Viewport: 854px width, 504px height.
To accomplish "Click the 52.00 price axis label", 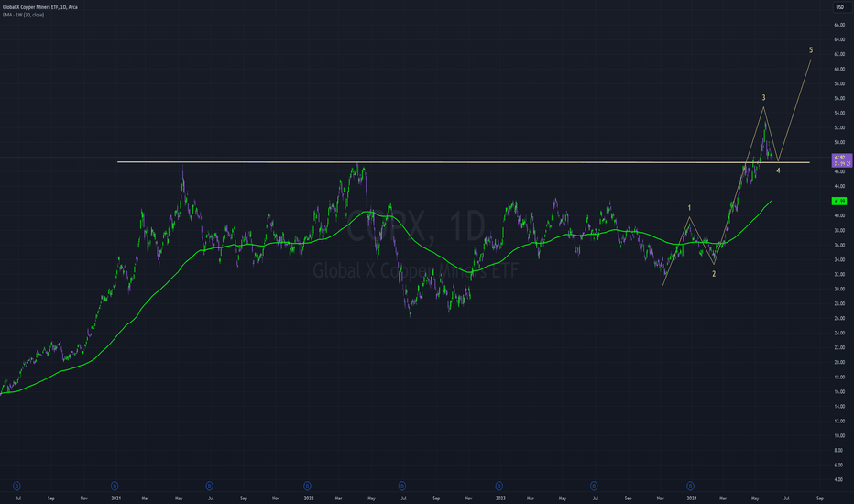I will click(839, 127).
